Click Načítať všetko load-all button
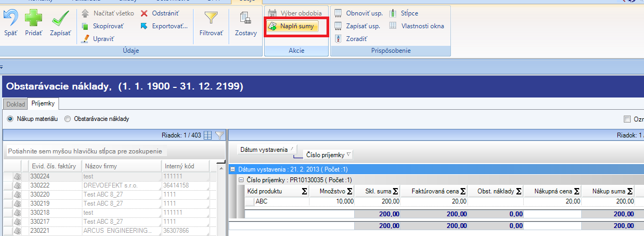Screen dimensions: 644x236 [107, 13]
